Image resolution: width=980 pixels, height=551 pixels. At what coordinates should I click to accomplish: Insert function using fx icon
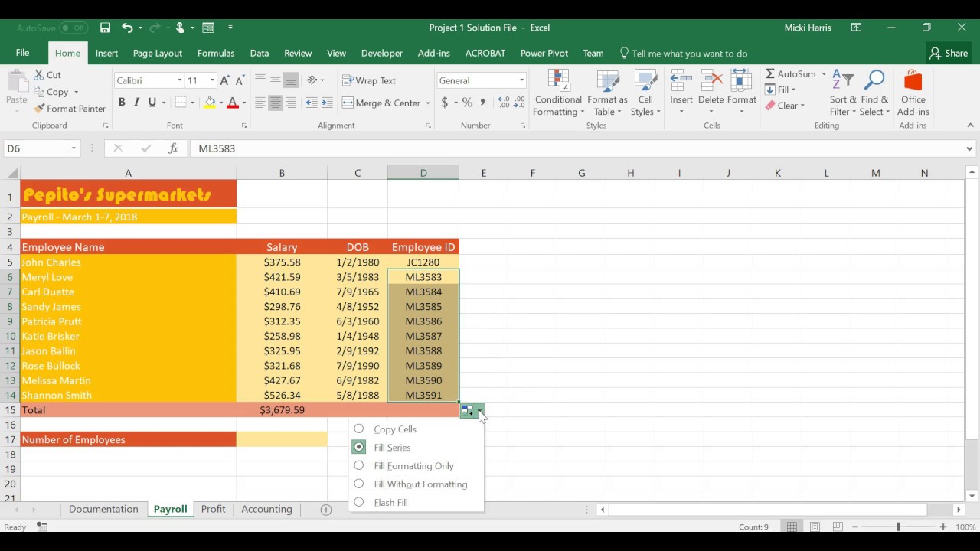[x=174, y=148]
